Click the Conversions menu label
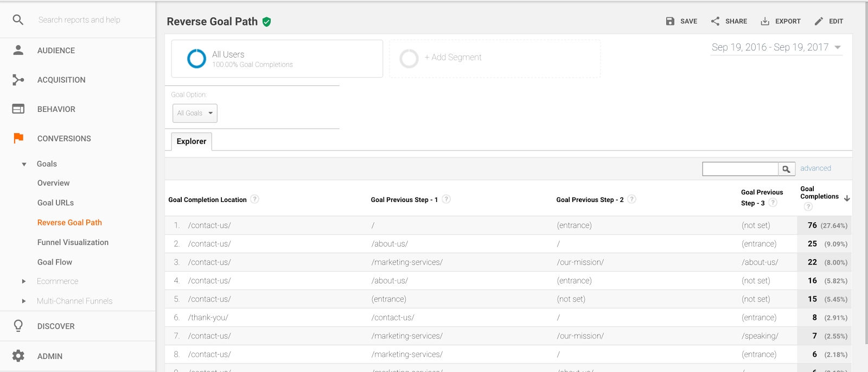Viewport: 868px width, 372px height. coord(64,138)
